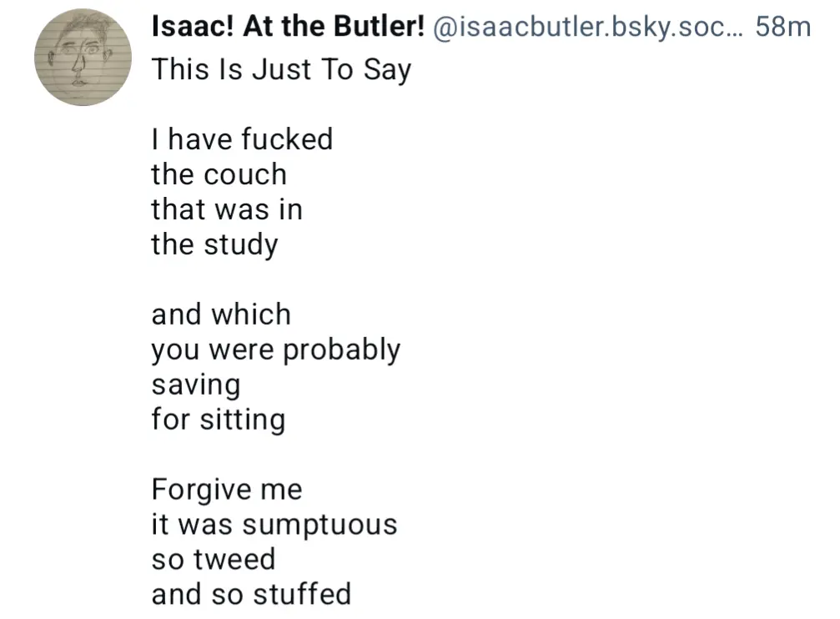Click the words you were

pos(214,350)
